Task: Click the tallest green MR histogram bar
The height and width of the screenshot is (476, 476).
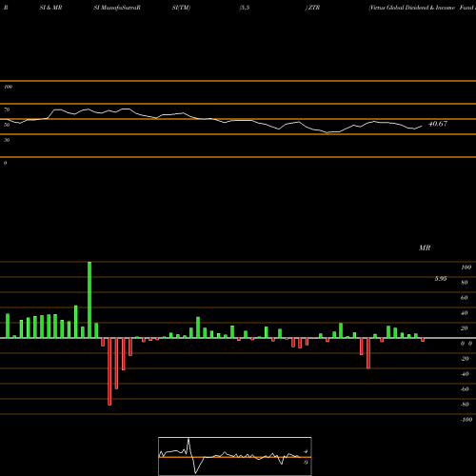Action: [89, 300]
